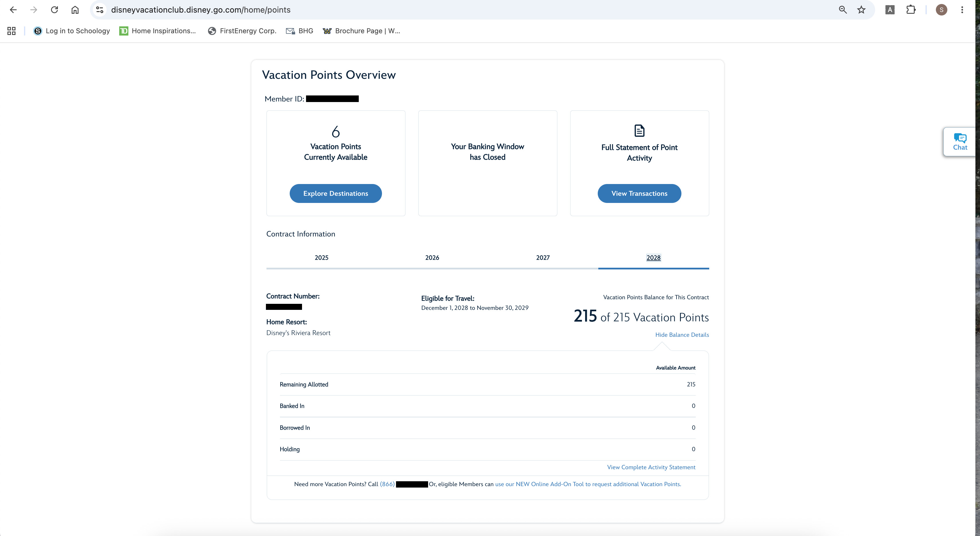Reload the current page
Image resolution: width=980 pixels, height=536 pixels.
point(54,10)
